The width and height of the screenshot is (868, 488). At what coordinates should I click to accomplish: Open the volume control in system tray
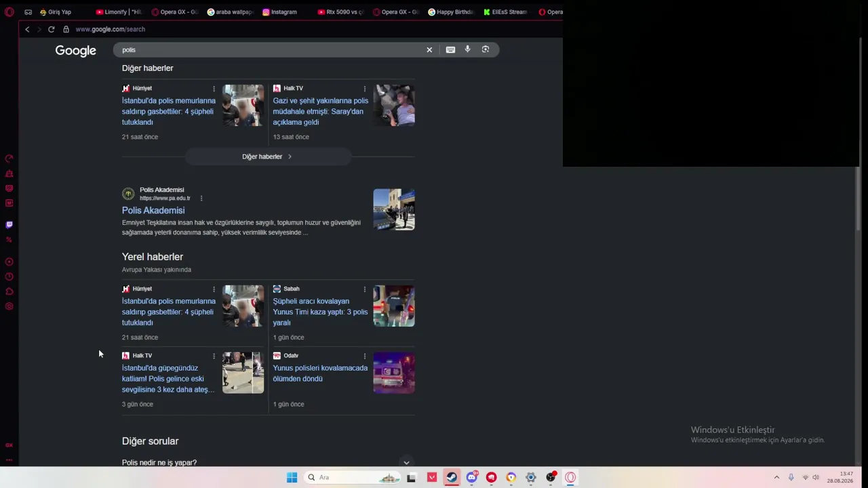816,477
